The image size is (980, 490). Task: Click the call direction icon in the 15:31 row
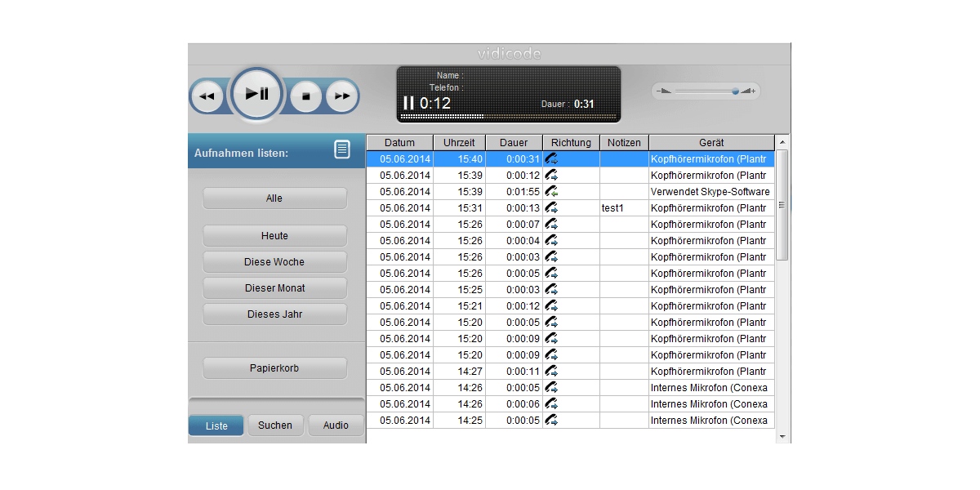552,208
